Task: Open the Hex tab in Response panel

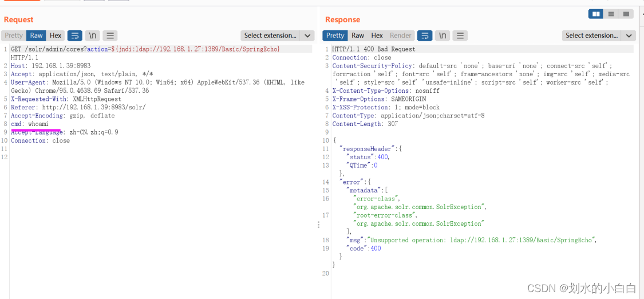Action: click(377, 36)
